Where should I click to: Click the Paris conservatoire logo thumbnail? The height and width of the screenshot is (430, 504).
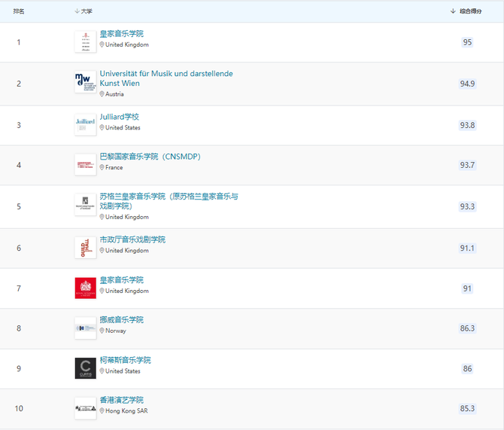click(86, 164)
